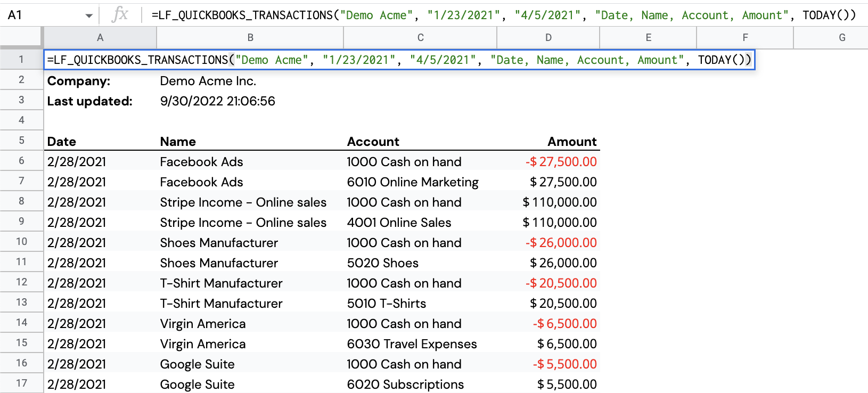Select row 15 header
Image resolution: width=868 pixels, height=393 pixels.
21,343
